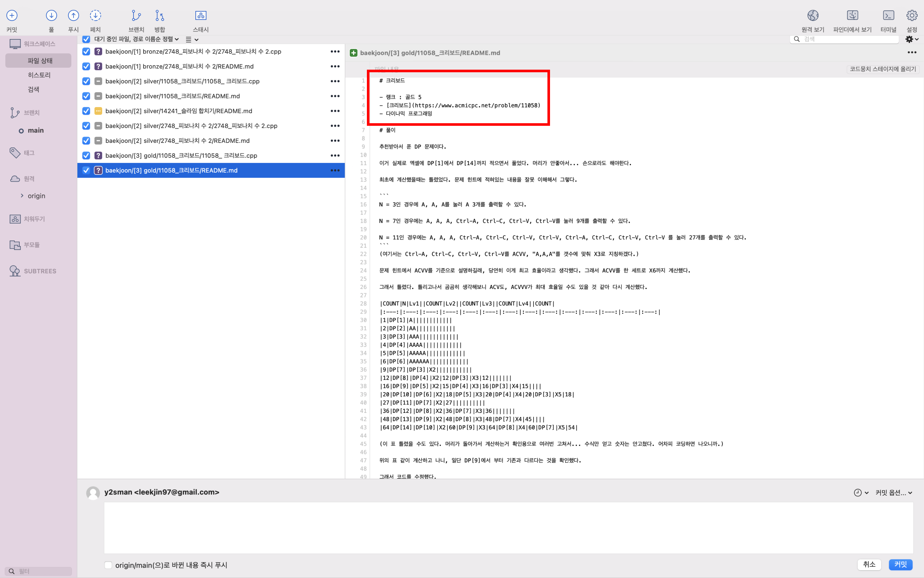
Task: Select gold/11058 크리보드.cpp file row
Action: pyautogui.click(x=211, y=155)
